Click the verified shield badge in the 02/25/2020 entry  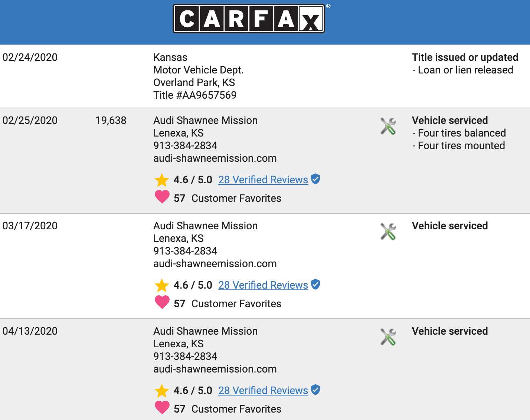315,179
